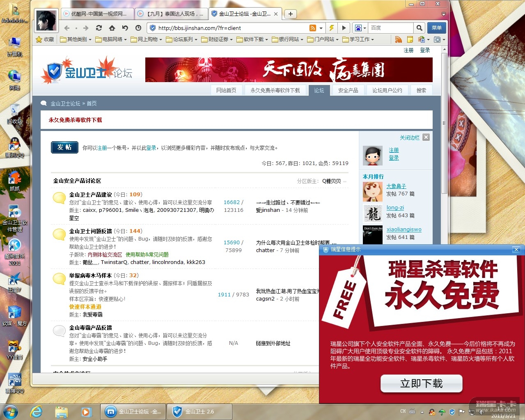525x420 pixels.
Task: Click the undo closed tab icon
Action: click(125, 28)
